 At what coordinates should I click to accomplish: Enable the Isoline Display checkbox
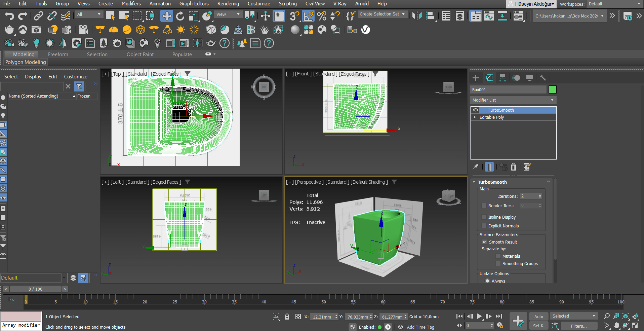[484, 217]
